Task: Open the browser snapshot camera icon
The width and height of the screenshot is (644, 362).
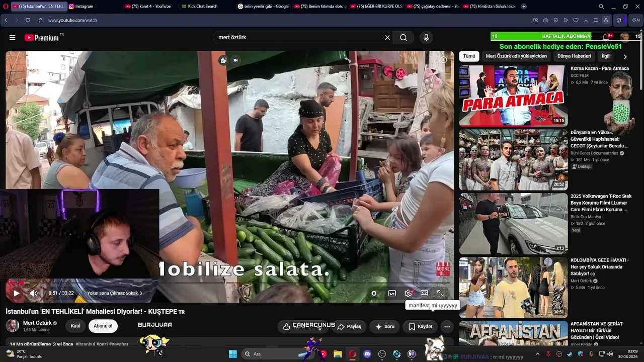Action: [546, 20]
